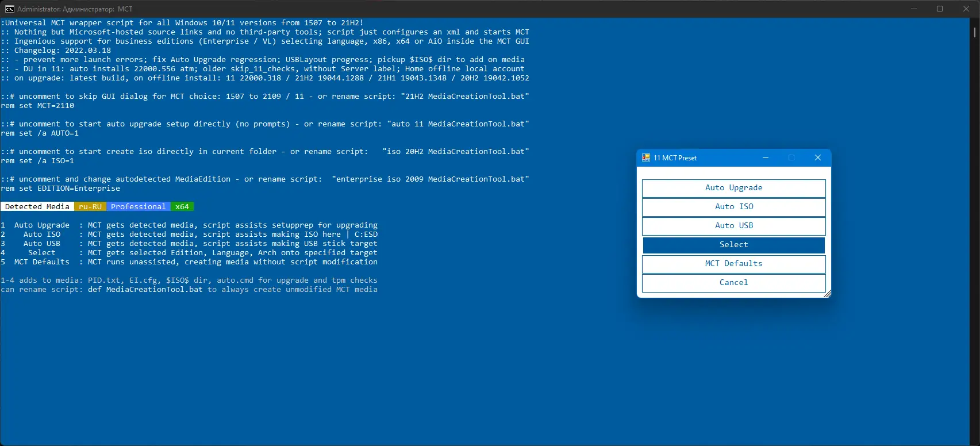Click the "def MediaCreationTool.bat" text in last line
This screenshot has height=446, width=980.
(145, 290)
